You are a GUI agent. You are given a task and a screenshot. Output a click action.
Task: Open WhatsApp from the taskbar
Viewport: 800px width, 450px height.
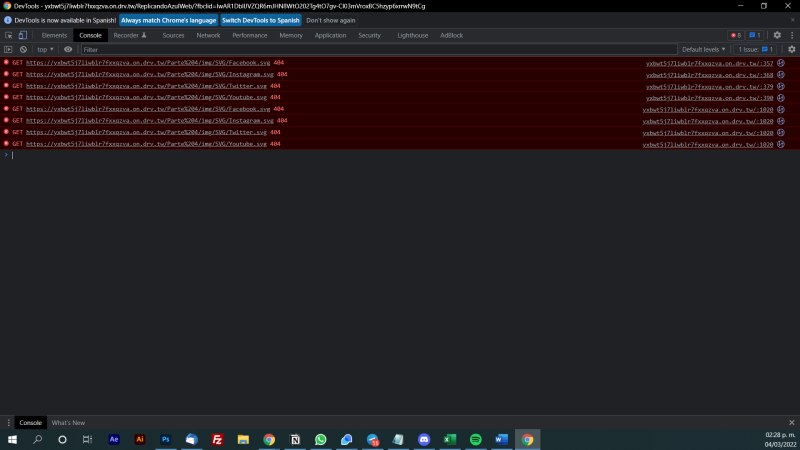pyautogui.click(x=320, y=439)
